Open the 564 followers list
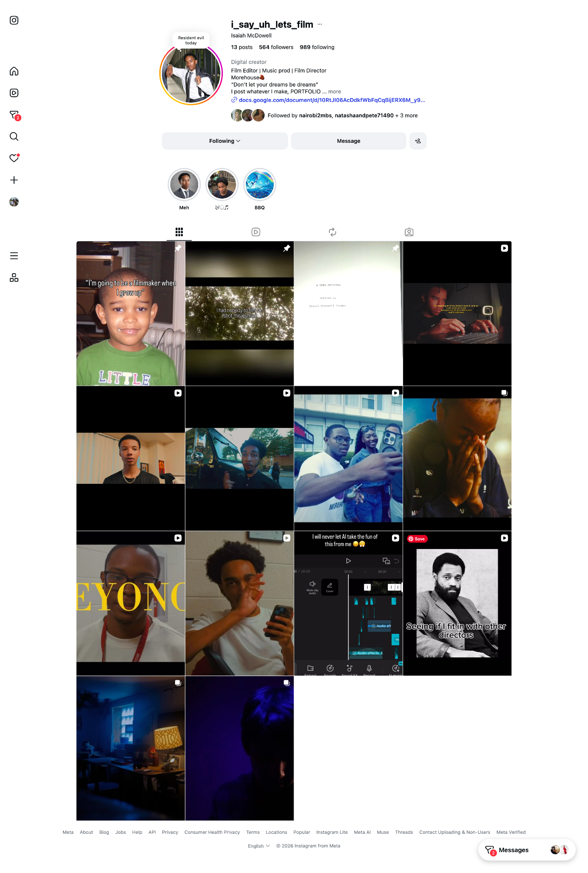This screenshot has width=588, height=873. (276, 47)
